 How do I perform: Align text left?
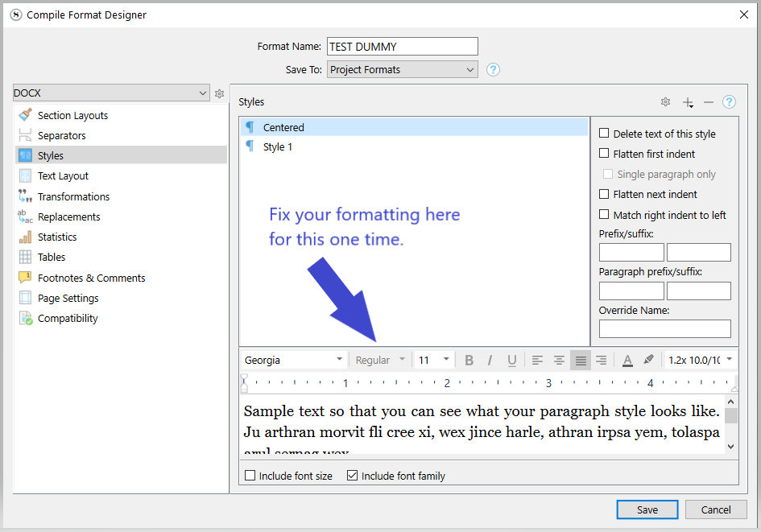point(537,360)
